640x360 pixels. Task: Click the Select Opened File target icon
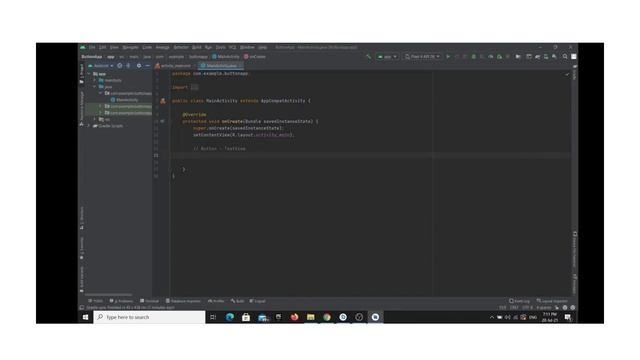[120, 66]
